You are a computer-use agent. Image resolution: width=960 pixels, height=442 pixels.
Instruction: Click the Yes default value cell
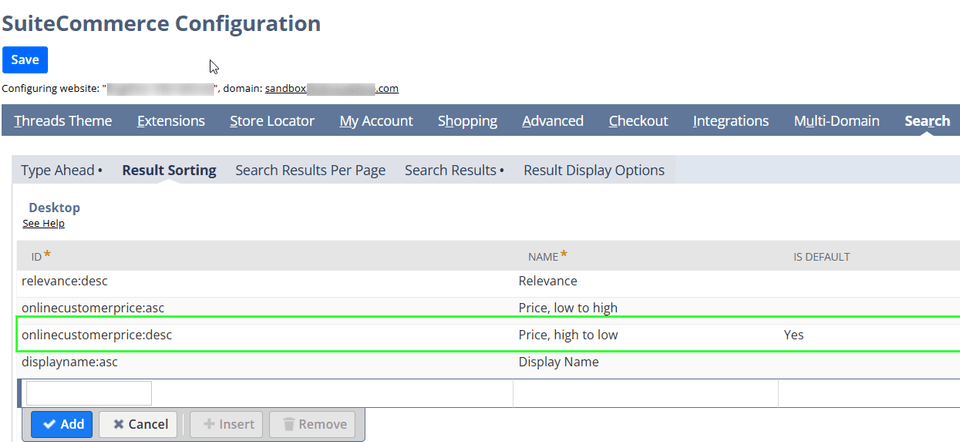tap(869, 335)
